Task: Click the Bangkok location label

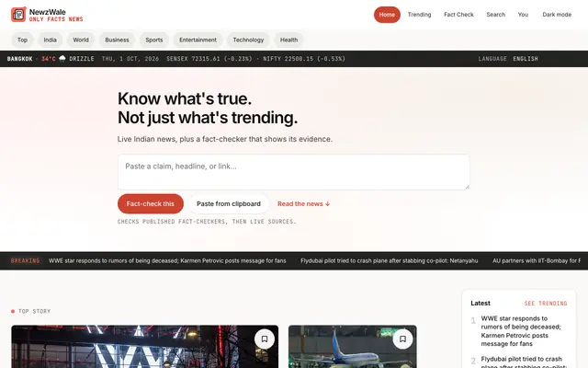Action: click(x=20, y=59)
